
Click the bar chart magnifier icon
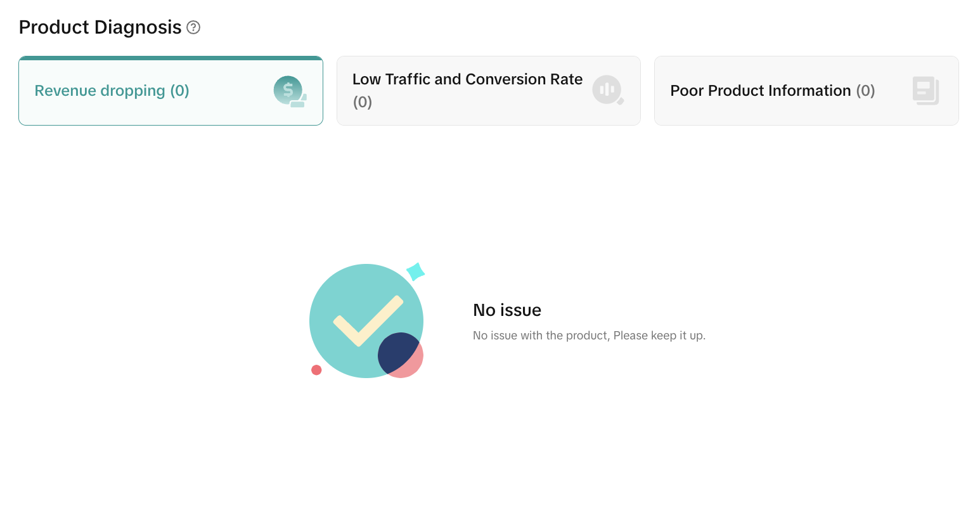pos(608,90)
